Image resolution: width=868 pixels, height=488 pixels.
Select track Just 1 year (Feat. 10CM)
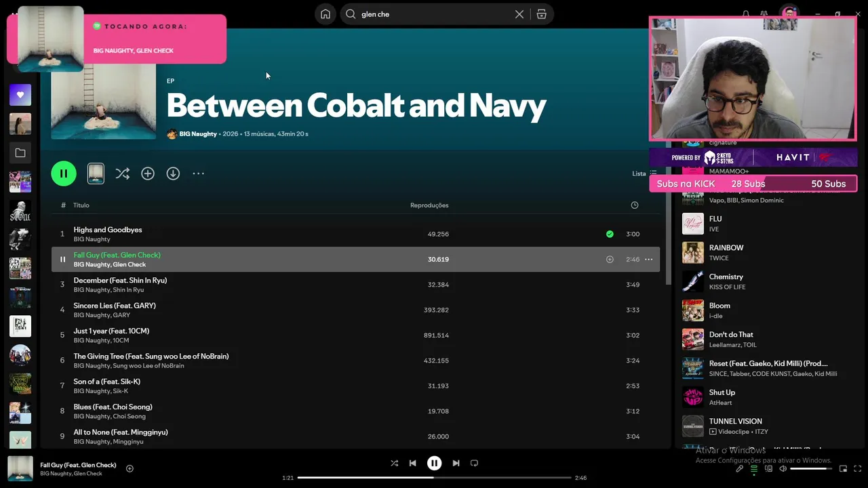click(x=355, y=335)
